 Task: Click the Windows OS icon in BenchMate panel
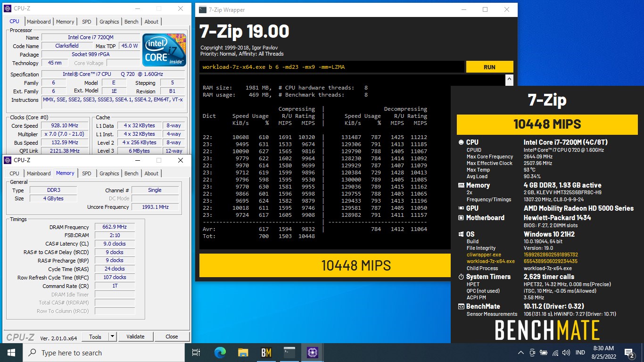pyautogui.click(x=461, y=234)
